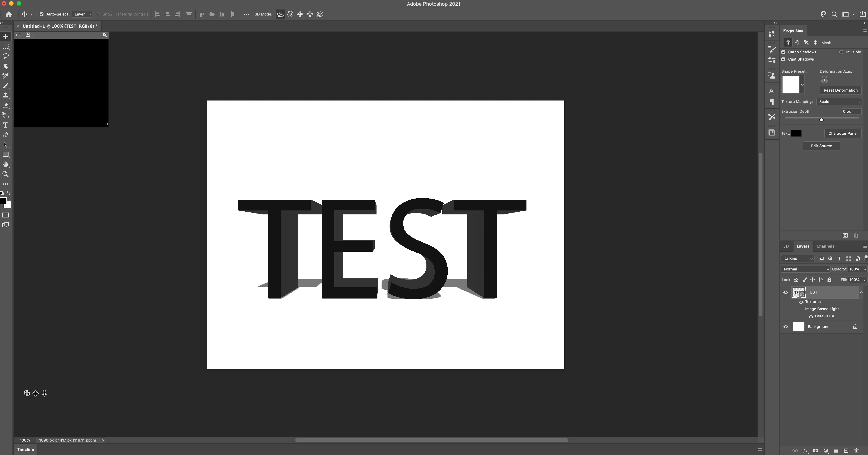Viewport: 868px width, 455px height.
Task: Select the Hand tool
Action: tap(6, 164)
